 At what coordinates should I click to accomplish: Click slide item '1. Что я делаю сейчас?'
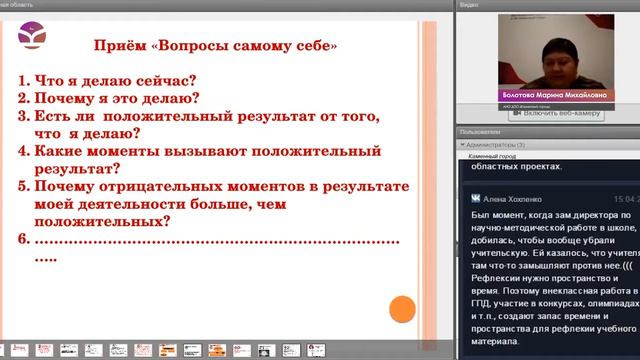click(x=107, y=81)
